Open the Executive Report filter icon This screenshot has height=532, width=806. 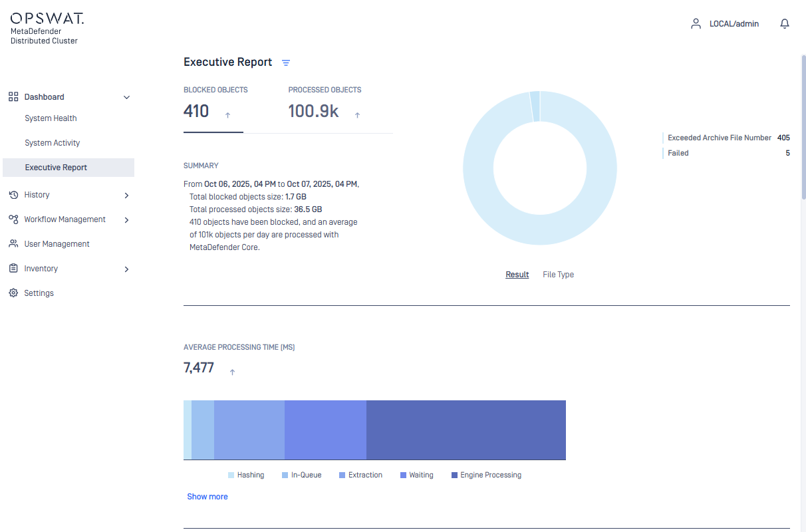286,63
